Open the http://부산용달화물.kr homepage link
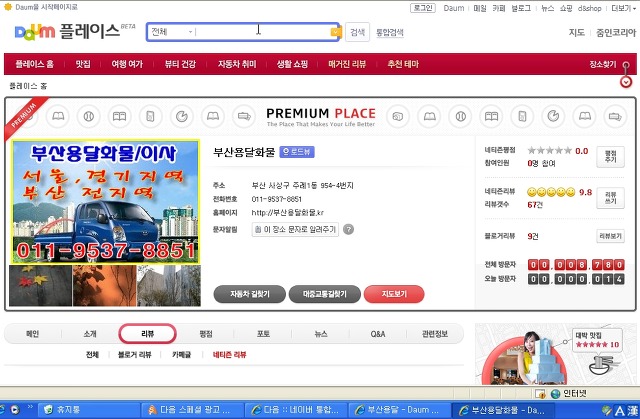Screen dimensions: 640x419 [x=287, y=213]
